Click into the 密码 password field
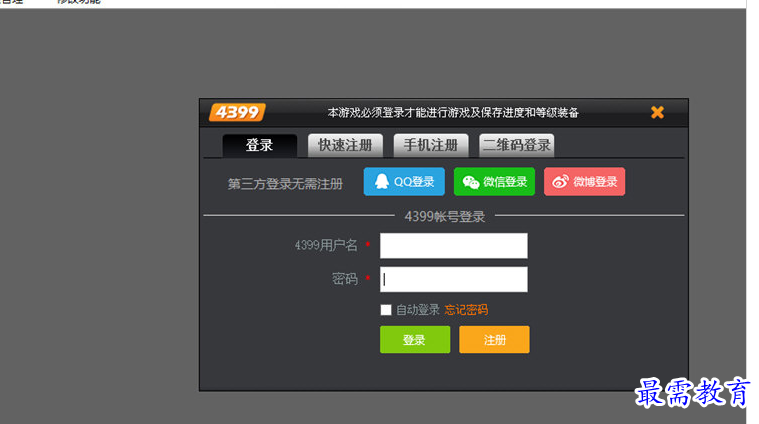 click(454, 279)
